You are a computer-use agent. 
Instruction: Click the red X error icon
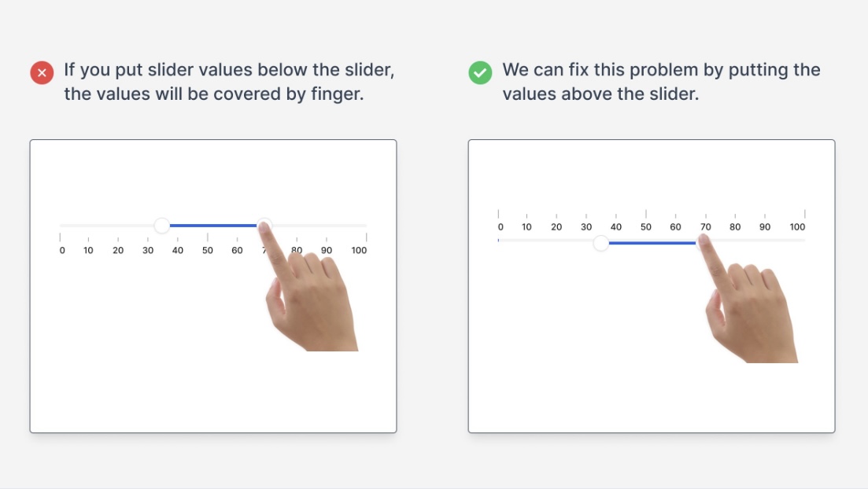tap(42, 73)
